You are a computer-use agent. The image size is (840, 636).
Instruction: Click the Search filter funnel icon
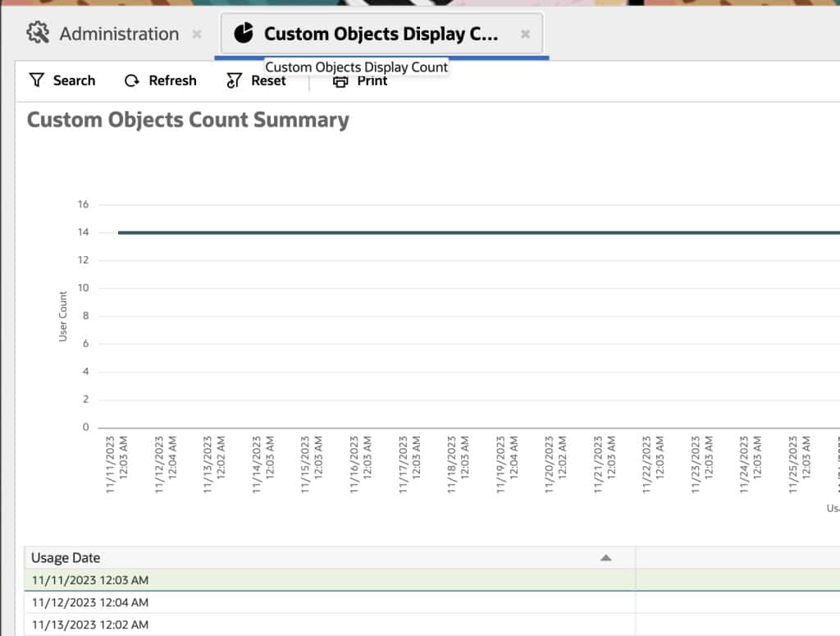coord(37,80)
